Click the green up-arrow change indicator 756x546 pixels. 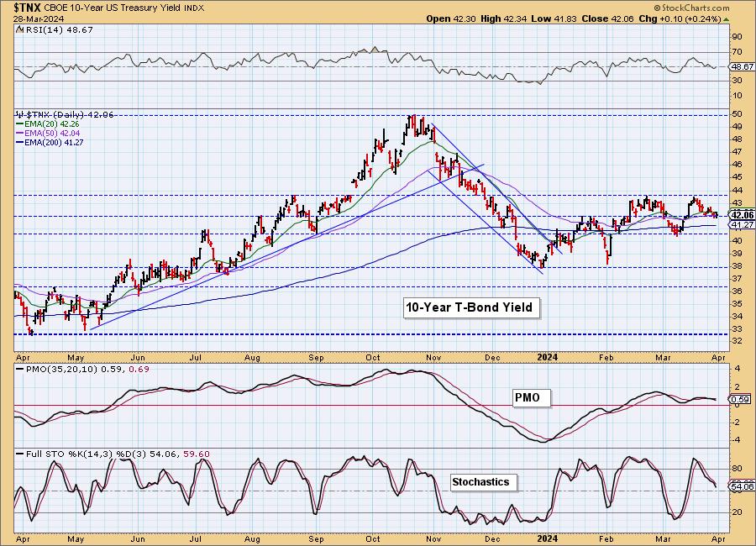726,19
